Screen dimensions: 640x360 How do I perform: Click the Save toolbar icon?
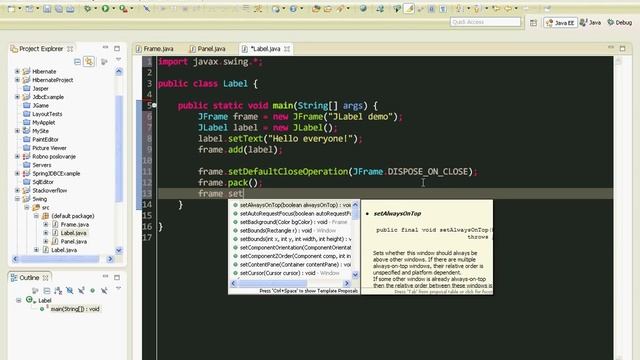pyautogui.click(x=47, y=8)
